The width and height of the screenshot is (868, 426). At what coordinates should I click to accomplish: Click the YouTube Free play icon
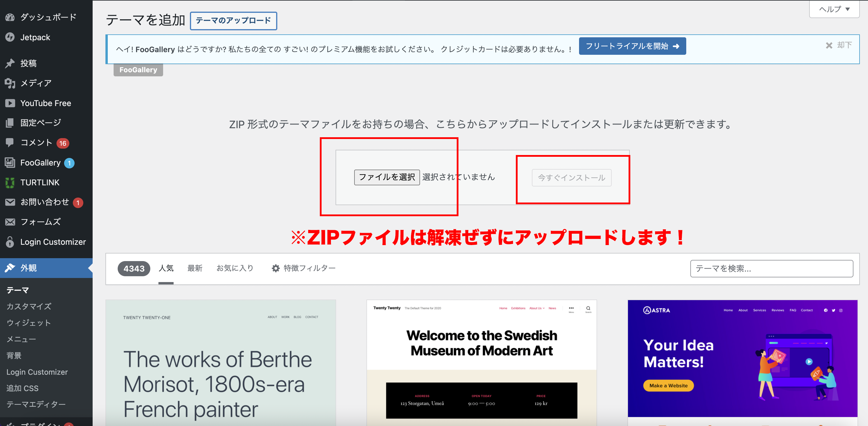pos(10,103)
